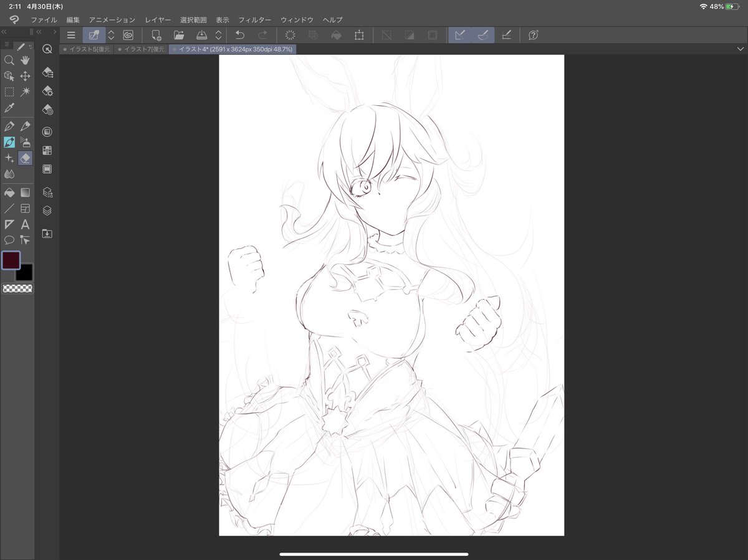This screenshot has width=748, height=560.
Task: Select the marquee selection tool
Action: [9, 92]
